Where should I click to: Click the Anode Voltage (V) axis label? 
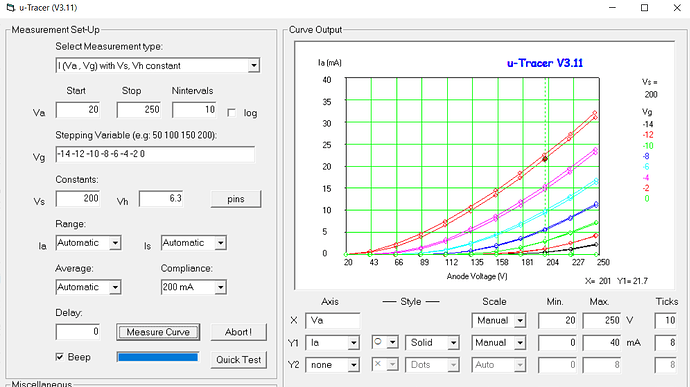(x=477, y=276)
